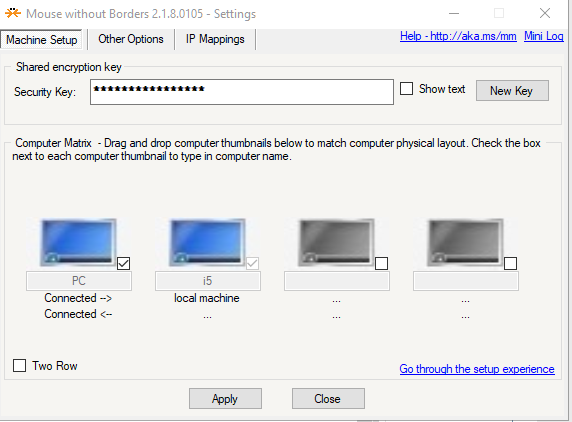
Task: Click the Close button at bottom
Action: [328, 398]
